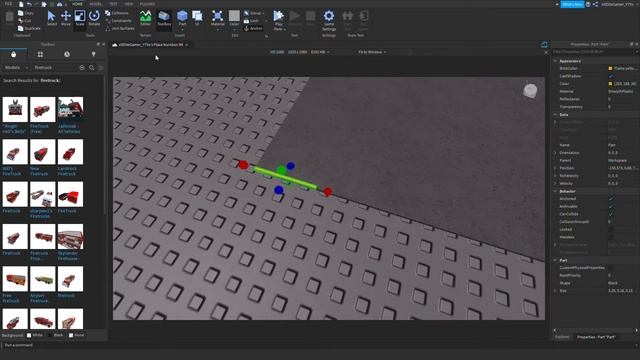The height and width of the screenshot is (360, 640).
Task: Click Copy in the Clipboard group
Action: click(26, 13)
